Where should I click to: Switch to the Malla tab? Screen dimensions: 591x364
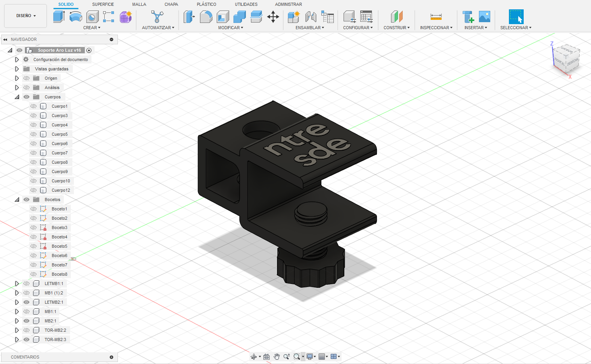point(139,4)
